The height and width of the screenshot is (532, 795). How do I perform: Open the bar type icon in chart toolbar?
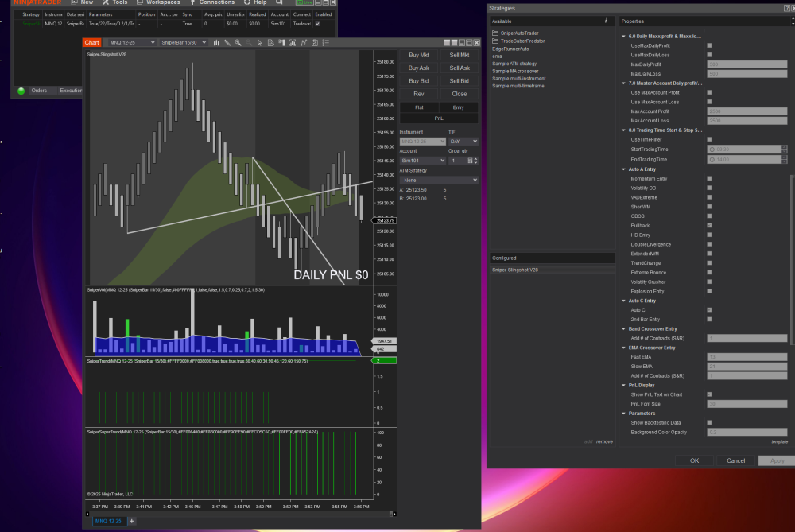tap(217, 42)
